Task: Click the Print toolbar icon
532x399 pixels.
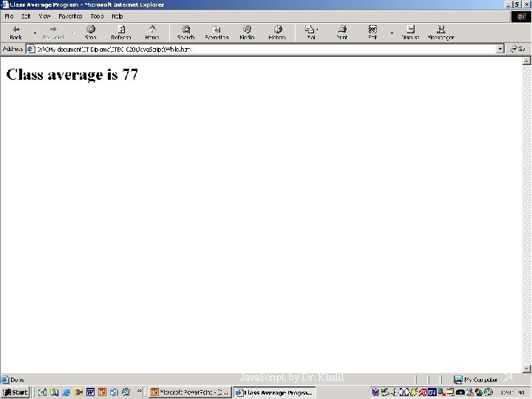Action: [x=341, y=33]
